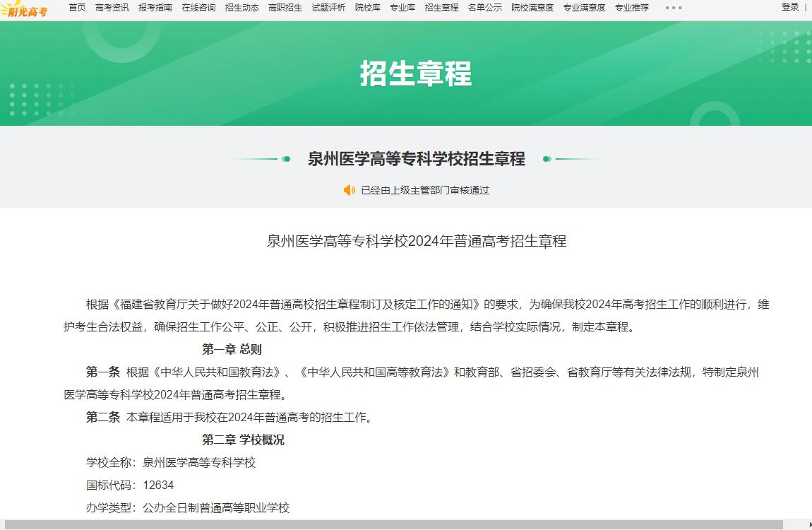Navigate to 试题评析
Screen dimensions: 812x530
pyautogui.click(x=328, y=8)
